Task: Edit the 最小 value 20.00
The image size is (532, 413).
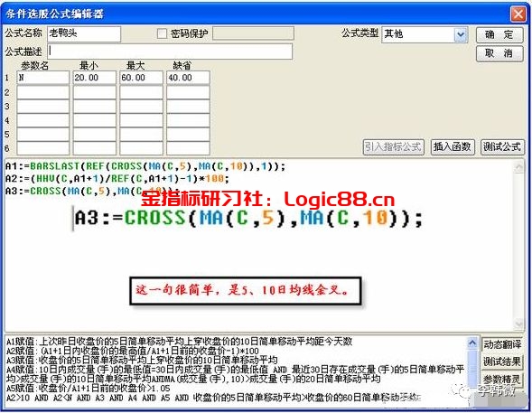Action: (95, 78)
